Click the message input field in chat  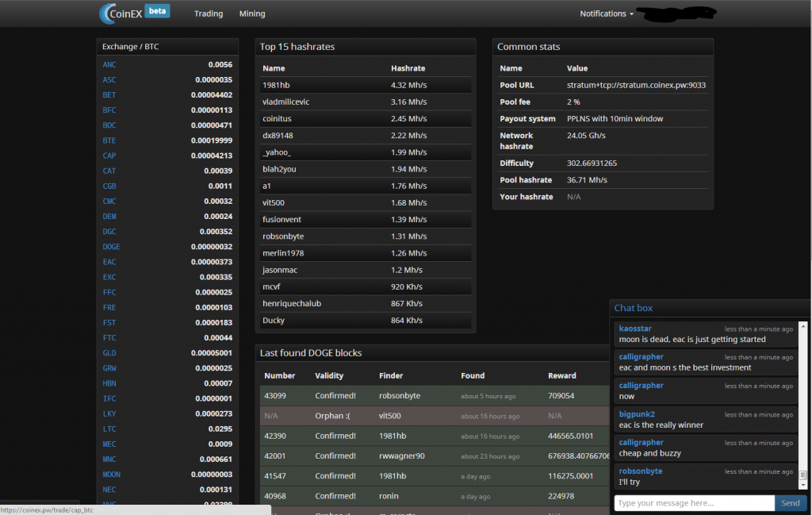click(x=694, y=503)
